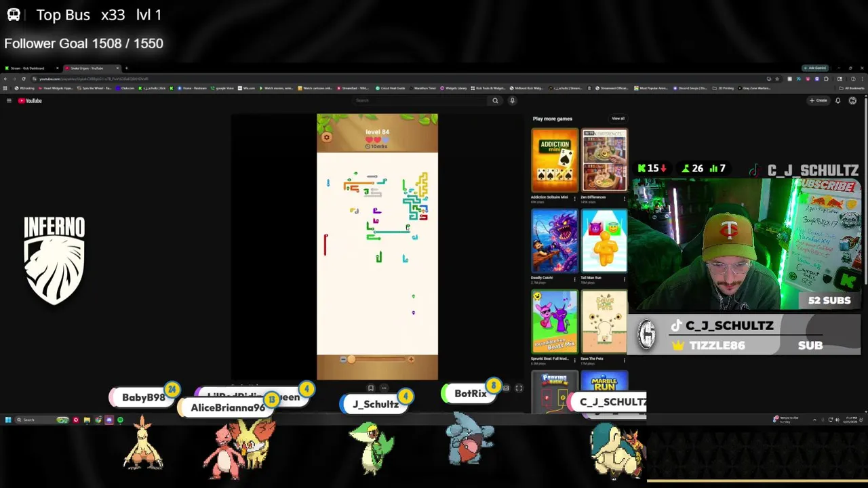Open the playable more options dots
Screen dimensions: 868x488
pos(384,388)
